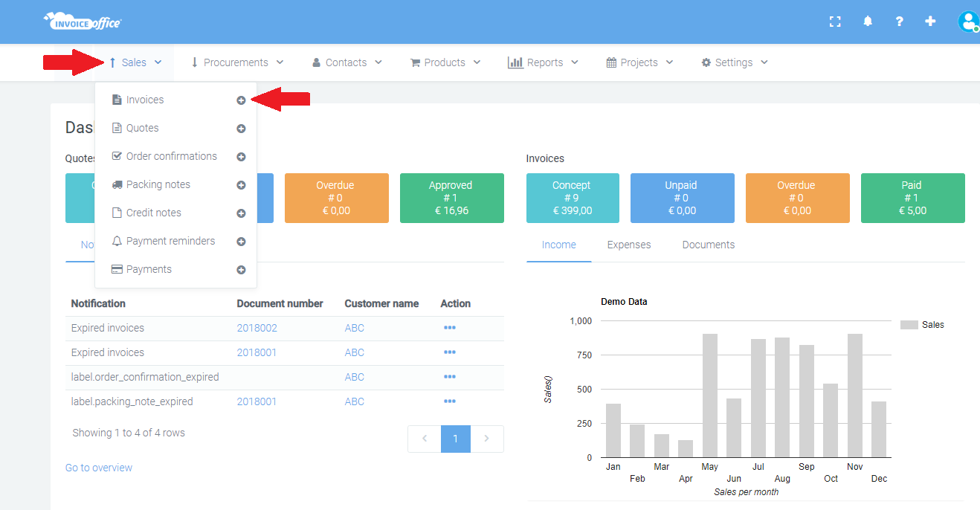Expand the Settings dropdown menu
Screen dimensions: 980x510
[735, 62]
